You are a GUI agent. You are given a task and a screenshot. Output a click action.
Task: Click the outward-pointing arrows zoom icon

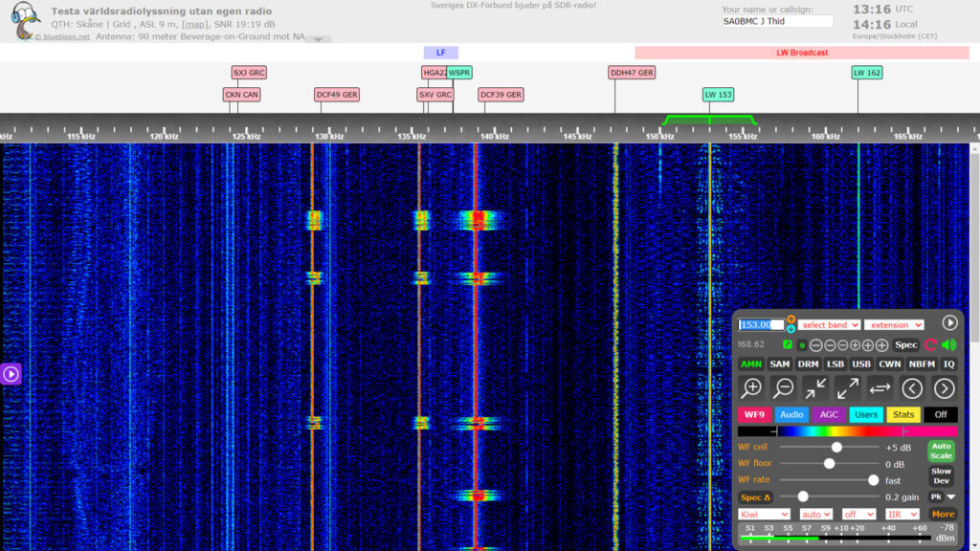click(848, 388)
